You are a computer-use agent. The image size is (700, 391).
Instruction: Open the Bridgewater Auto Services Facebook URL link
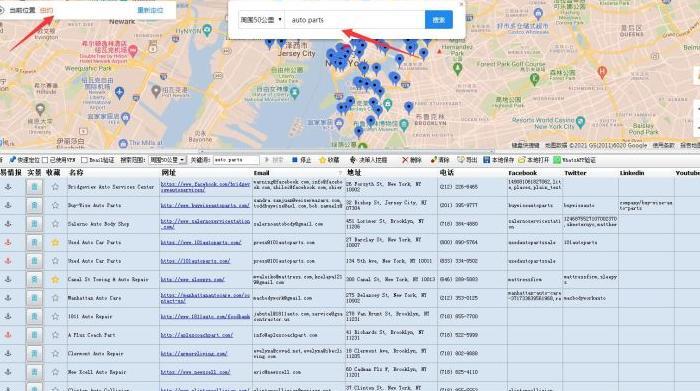205,187
